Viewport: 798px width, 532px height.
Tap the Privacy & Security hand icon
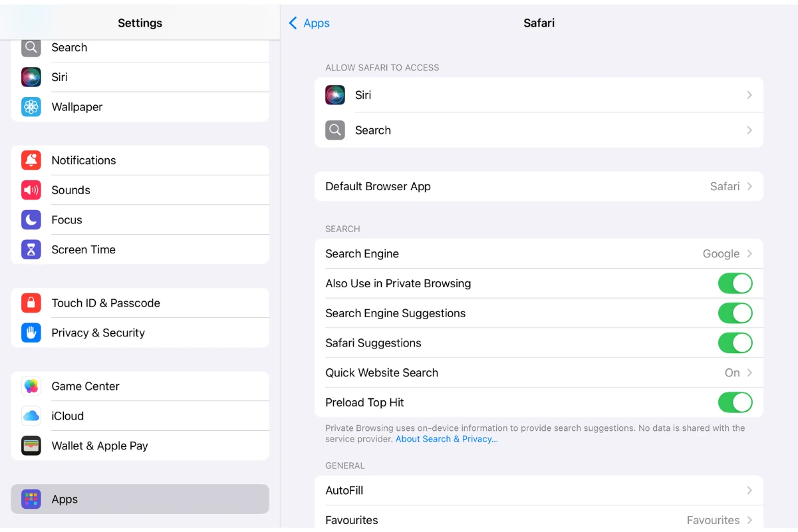tap(31, 333)
